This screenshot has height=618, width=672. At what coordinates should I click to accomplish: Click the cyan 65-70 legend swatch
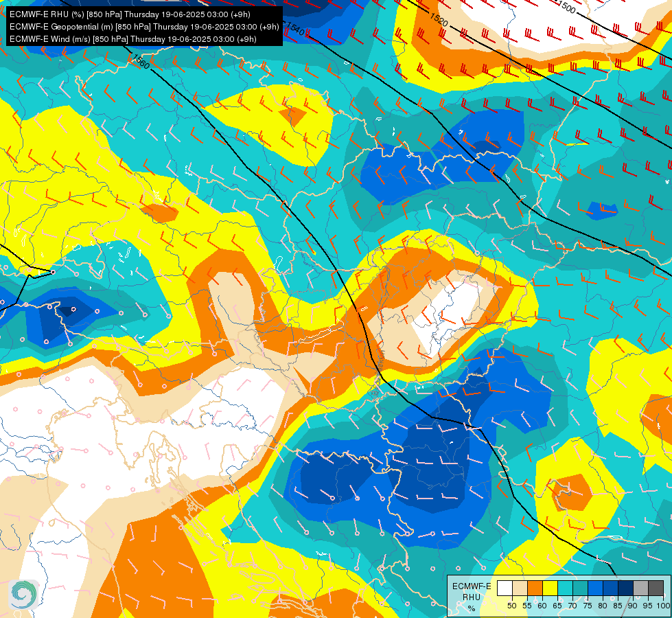pos(566,588)
